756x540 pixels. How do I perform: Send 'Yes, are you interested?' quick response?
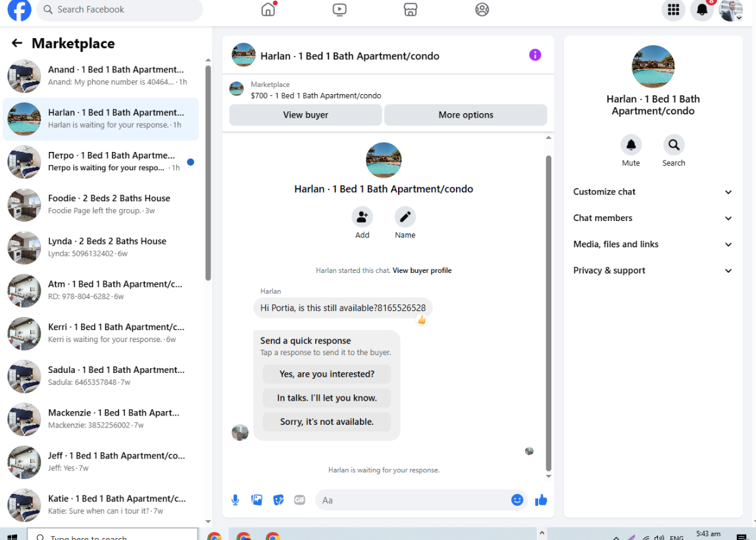click(x=327, y=374)
